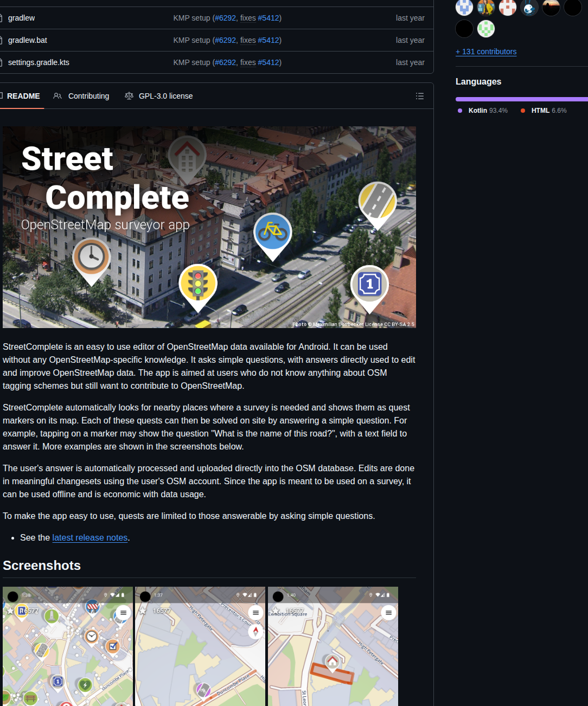Click 'last year' in the gradlew.bat row
This screenshot has width=588, height=706.
[x=410, y=40]
